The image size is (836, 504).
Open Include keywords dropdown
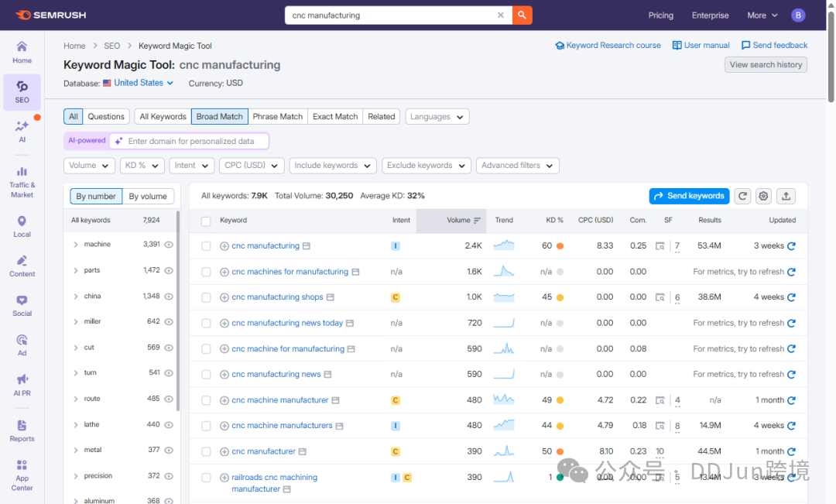333,166
